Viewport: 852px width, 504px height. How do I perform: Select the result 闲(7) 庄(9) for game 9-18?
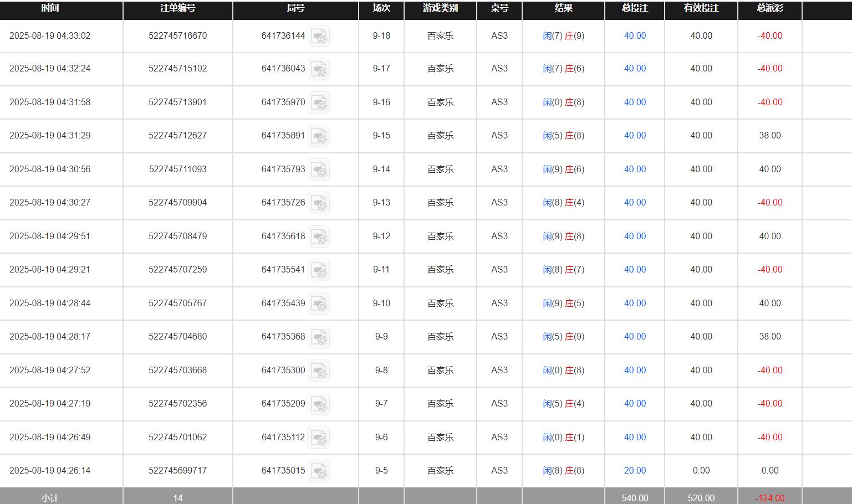pos(564,36)
